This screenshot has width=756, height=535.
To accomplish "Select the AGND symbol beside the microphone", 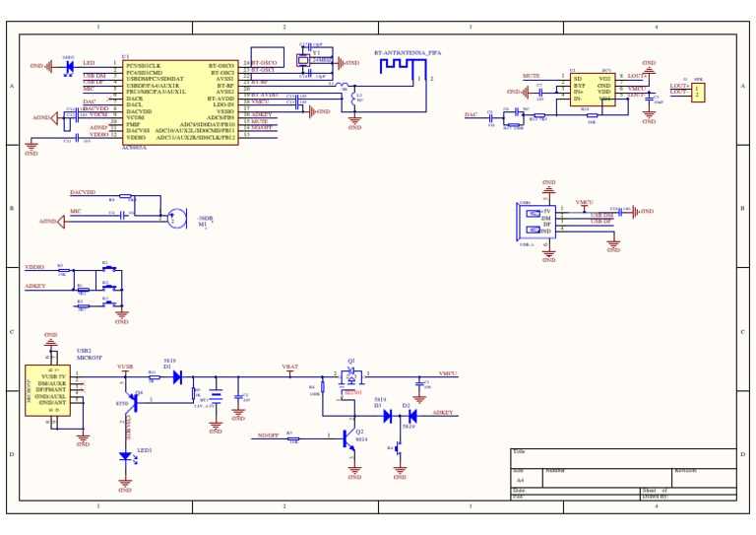I will click(x=60, y=222).
